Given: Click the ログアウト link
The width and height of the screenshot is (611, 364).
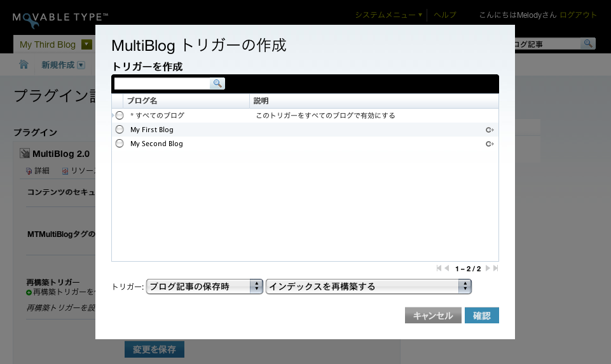Looking at the screenshot, I should (x=579, y=15).
